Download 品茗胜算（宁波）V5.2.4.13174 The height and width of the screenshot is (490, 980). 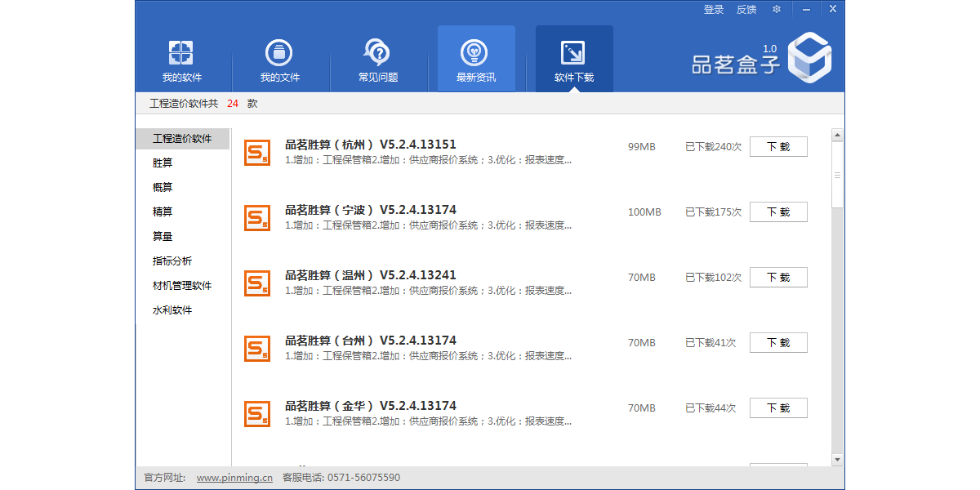[x=778, y=212]
